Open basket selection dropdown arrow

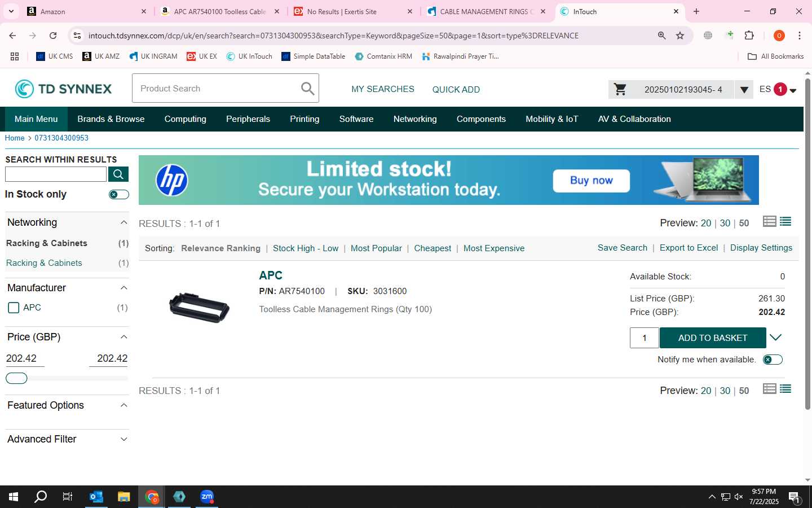(744, 89)
